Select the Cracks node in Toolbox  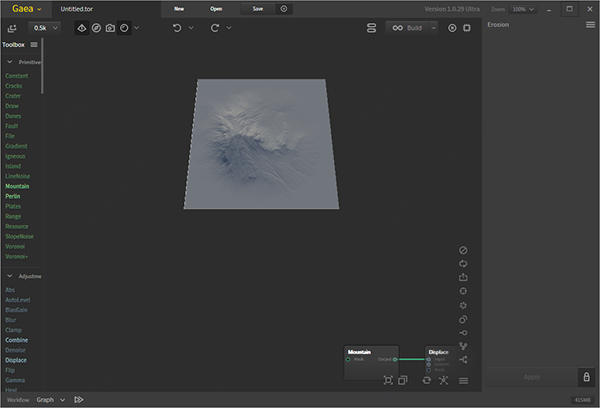click(14, 86)
